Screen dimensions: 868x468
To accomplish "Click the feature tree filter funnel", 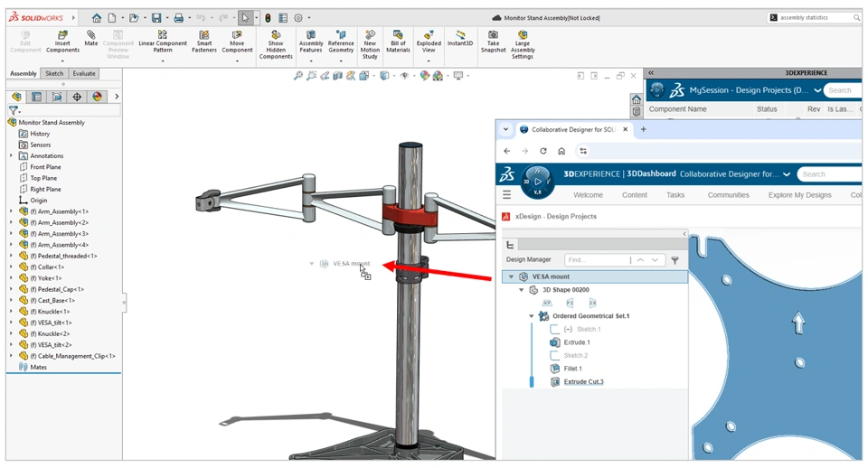I will (x=14, y=110).
